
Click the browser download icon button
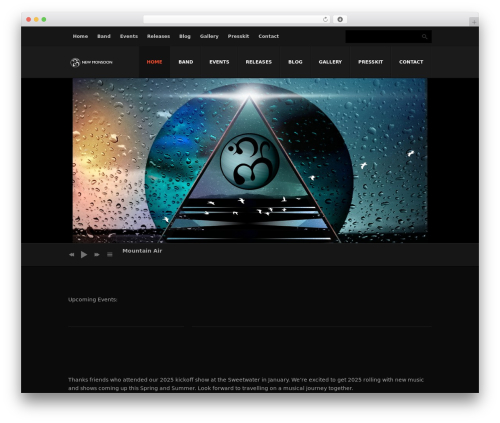click(340, 19)
